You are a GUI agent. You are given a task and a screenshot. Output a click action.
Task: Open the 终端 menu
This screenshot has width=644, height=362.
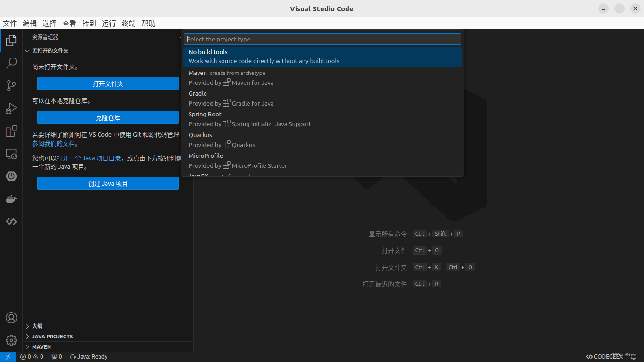click(129, 24)
